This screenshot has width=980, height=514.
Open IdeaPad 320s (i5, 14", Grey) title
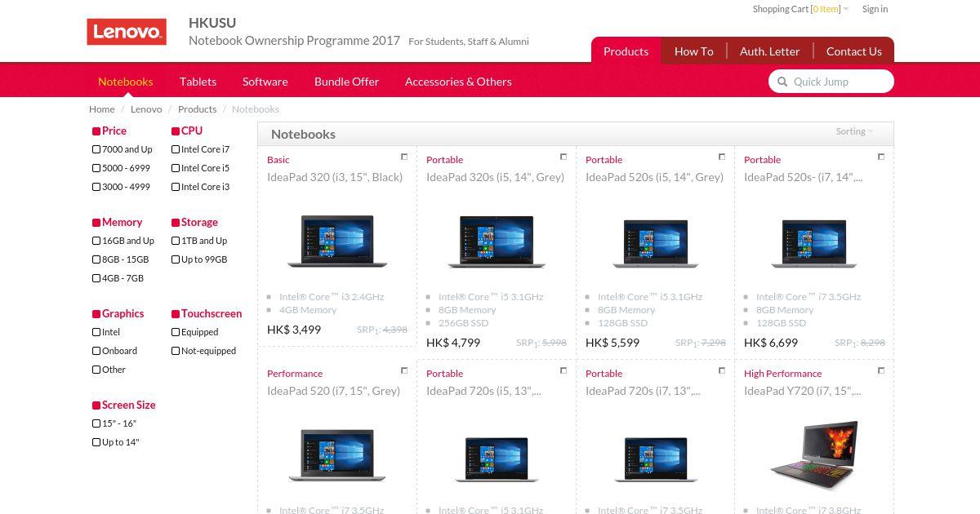[x=495, y=177]
